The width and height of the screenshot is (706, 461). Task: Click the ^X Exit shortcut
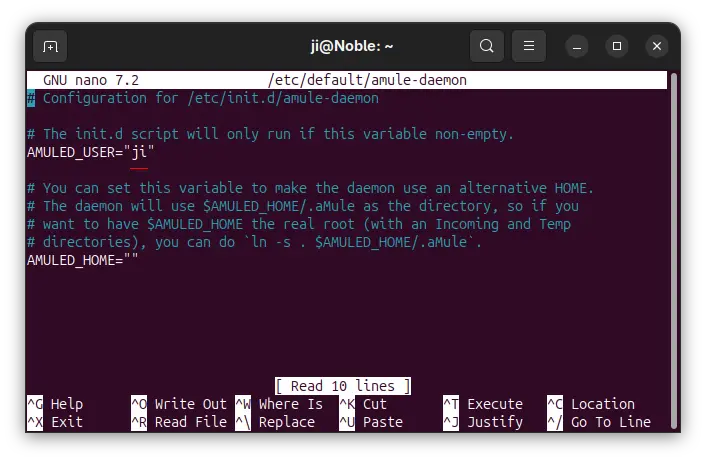click(55, 422)
